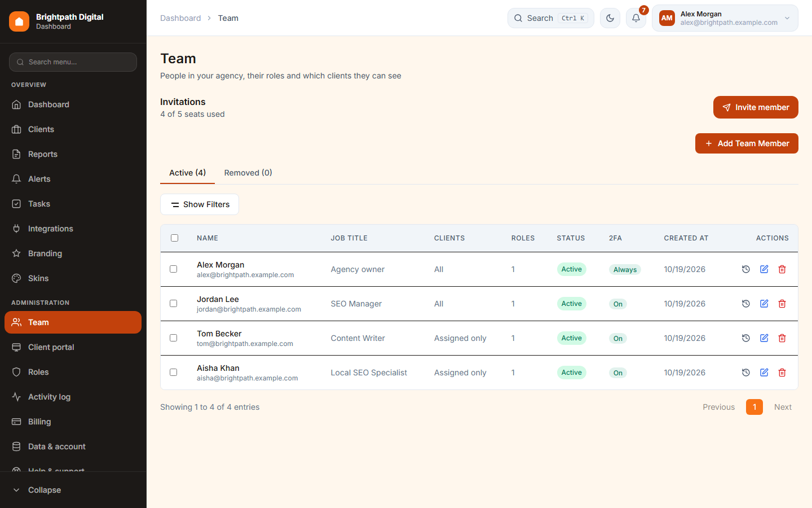This screenshot has height=508, width=812.
Task: Check the Jordan Lee row checkbox
Action: click(x=174, y=304)
